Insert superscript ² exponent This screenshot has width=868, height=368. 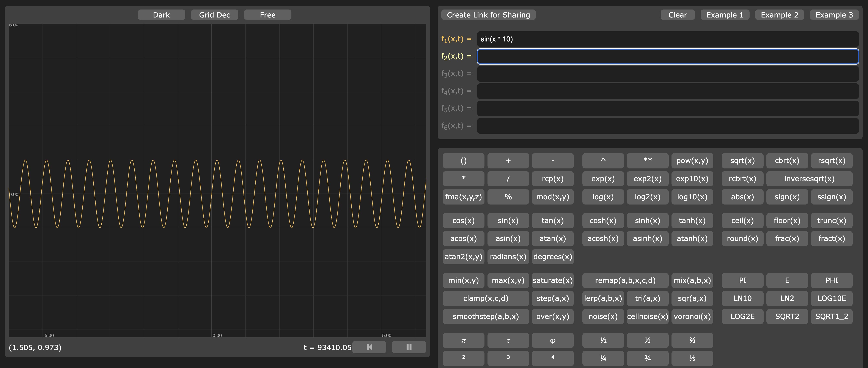point(463,358)
